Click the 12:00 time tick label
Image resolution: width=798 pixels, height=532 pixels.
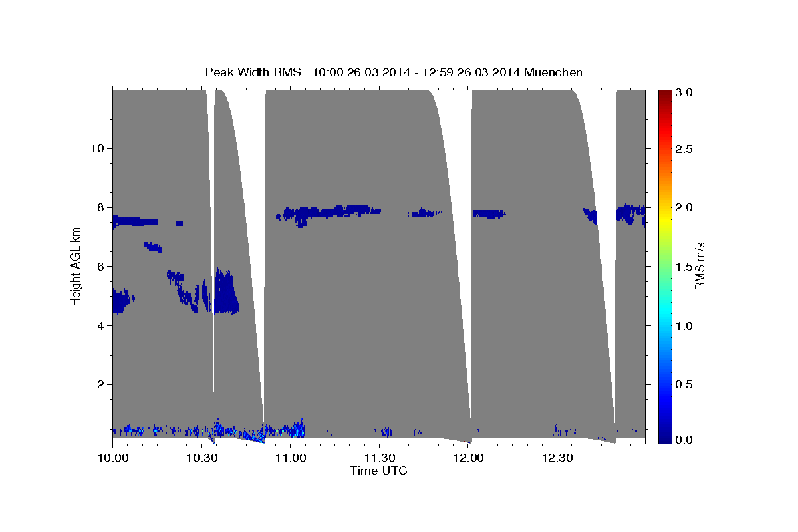point(467,458)
